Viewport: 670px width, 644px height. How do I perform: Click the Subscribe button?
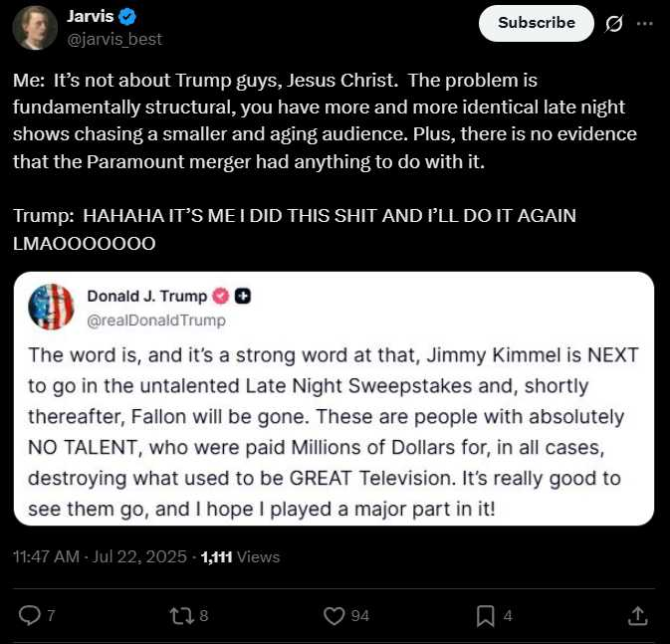click(x=537, y=23)
